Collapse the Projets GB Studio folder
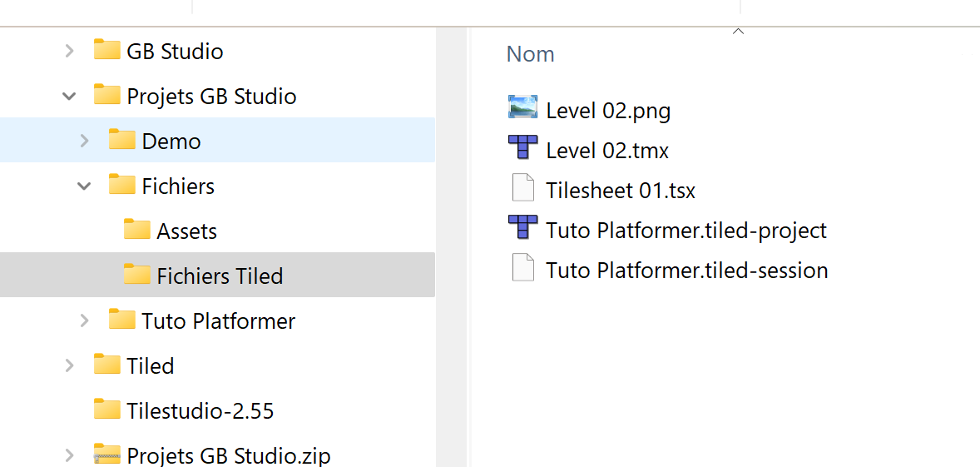This screenshot has height=467, width=980. pyautogui.click(x=69, y=96)
